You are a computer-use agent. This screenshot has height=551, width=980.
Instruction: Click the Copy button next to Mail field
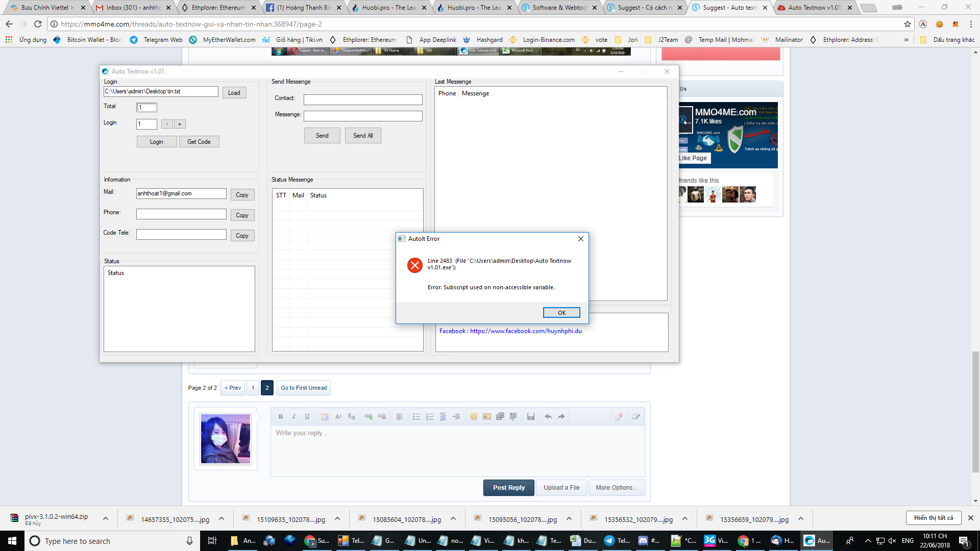coord(241,194)
